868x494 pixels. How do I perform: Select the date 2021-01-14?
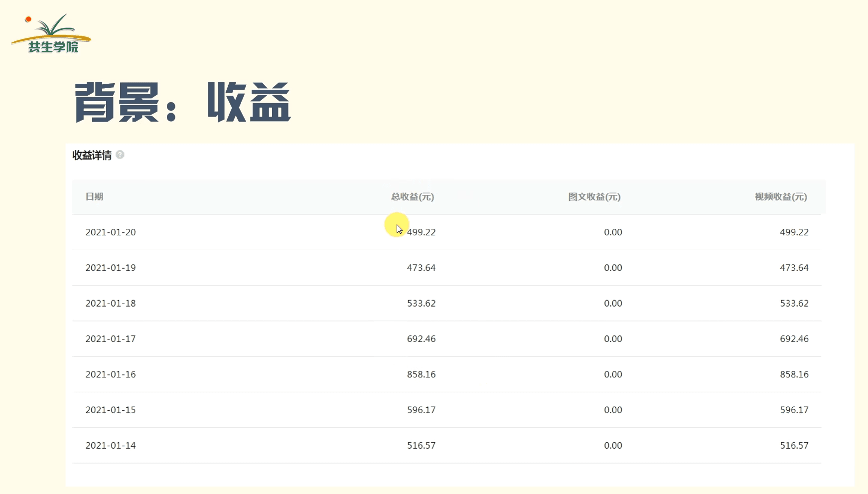[111, 446]
